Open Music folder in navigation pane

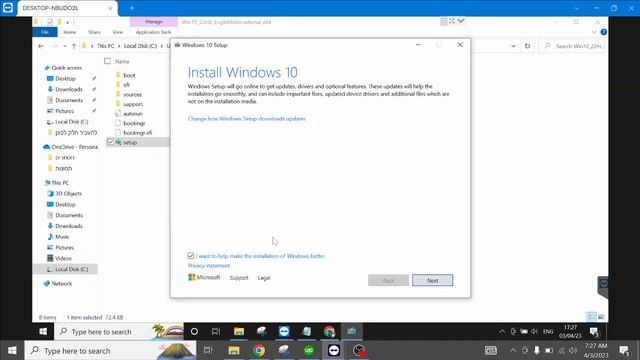(62, 237)
